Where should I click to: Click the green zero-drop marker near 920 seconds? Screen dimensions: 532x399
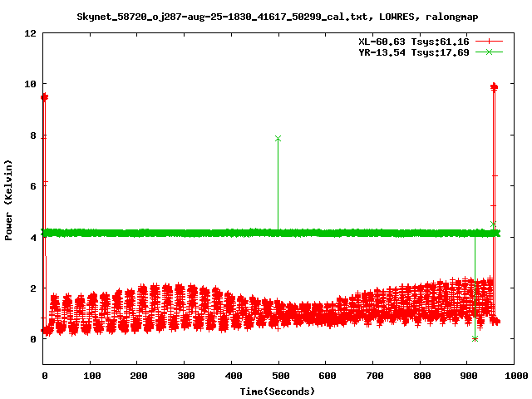tap(475, 338)
